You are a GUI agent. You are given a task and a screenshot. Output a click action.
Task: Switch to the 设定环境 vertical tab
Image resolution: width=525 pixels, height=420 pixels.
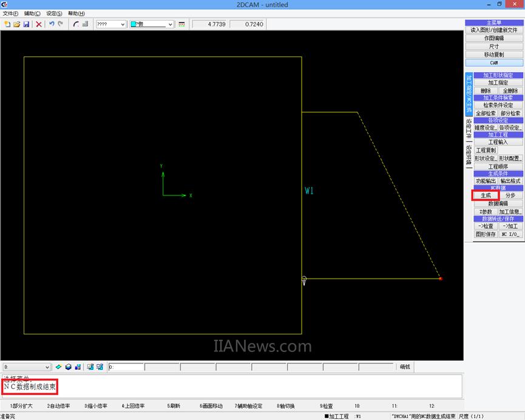pos(469,155)
